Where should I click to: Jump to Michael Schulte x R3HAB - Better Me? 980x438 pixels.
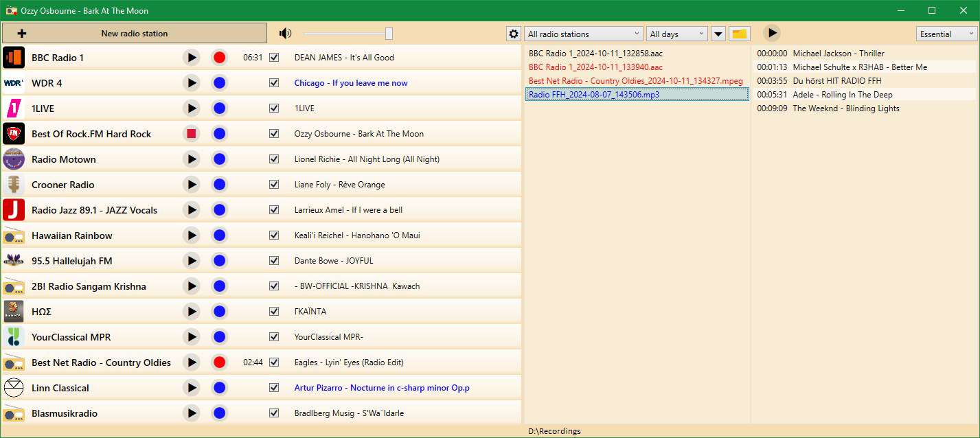pyautogui.click(x=864, y=67)
